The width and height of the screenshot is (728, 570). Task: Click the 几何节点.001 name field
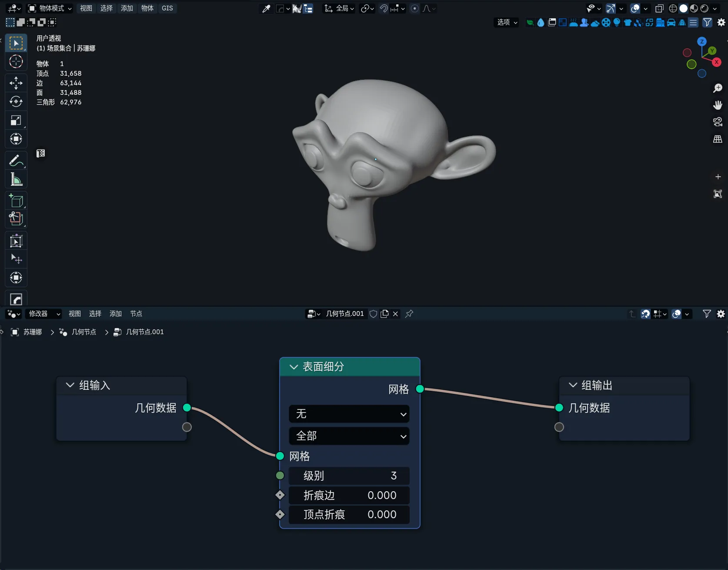click(x=345, y=314)
